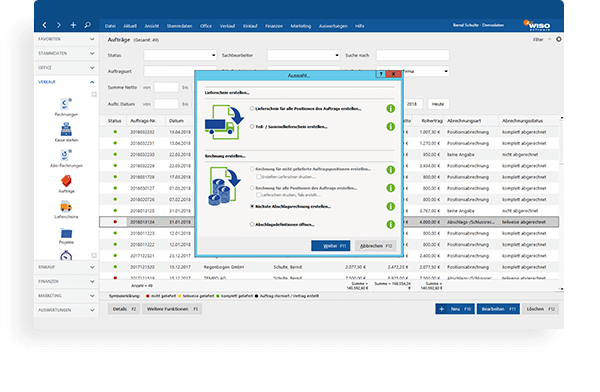The image size is (600, 392).
Task: Open search with the magnifier icon
Action: 88,25
